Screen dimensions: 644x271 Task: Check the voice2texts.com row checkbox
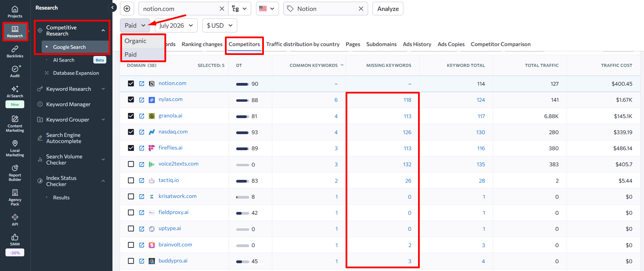click(131, 164)
